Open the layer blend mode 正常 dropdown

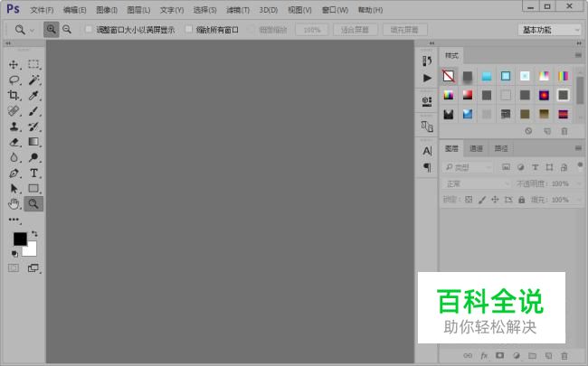pos(476,183)
